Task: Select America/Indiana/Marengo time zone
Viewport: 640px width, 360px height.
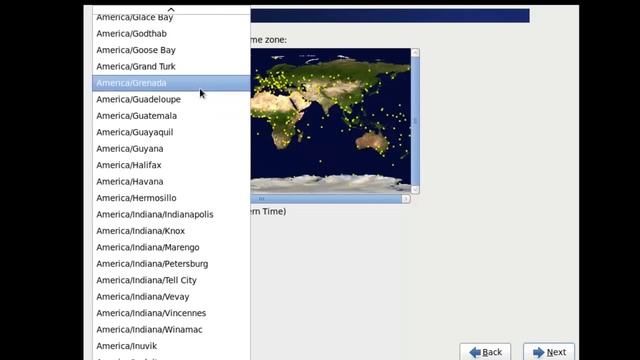Action: point(171,247)
